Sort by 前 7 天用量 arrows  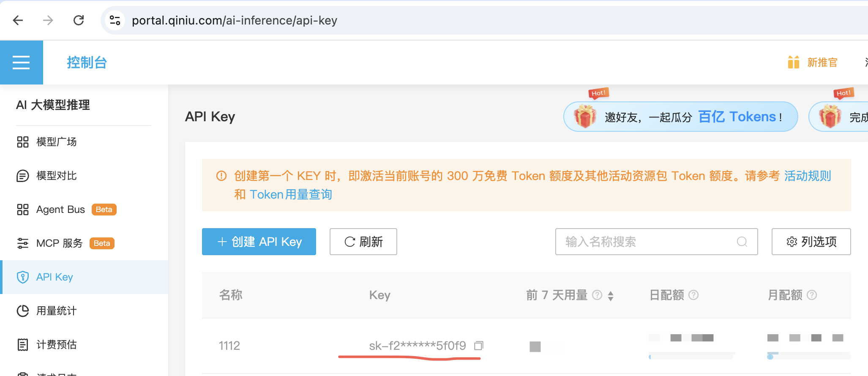pyautogui.click(x=611, y=296)
